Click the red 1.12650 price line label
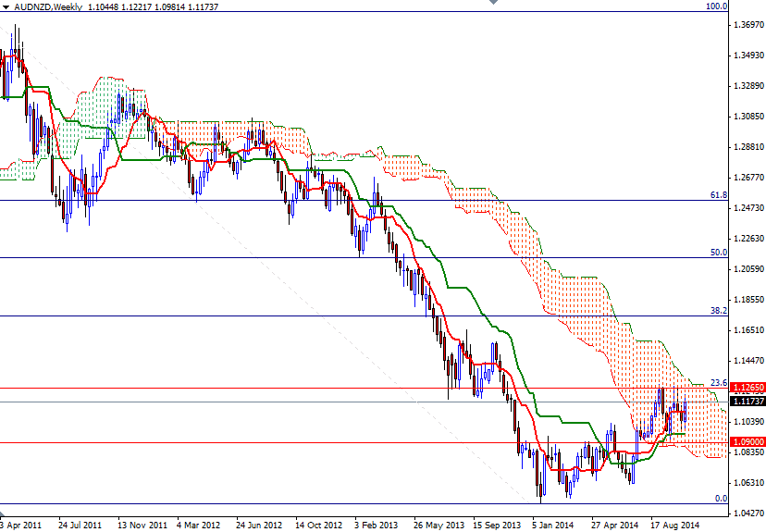Image resolution: width=766 pixels, height=532 pixels. (x=747, y=388)
